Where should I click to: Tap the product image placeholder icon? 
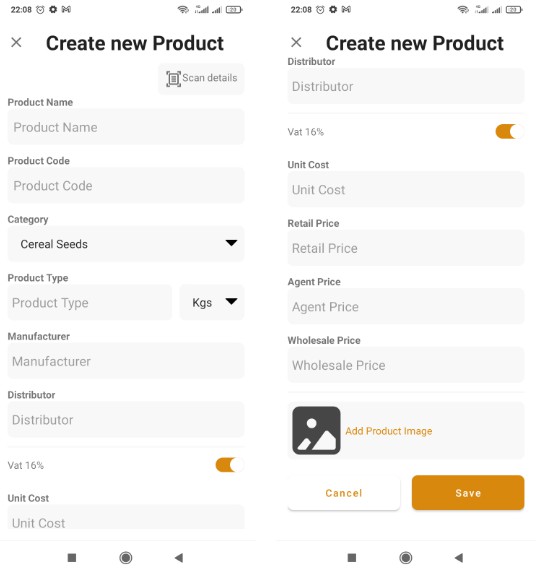click(316, 431)
